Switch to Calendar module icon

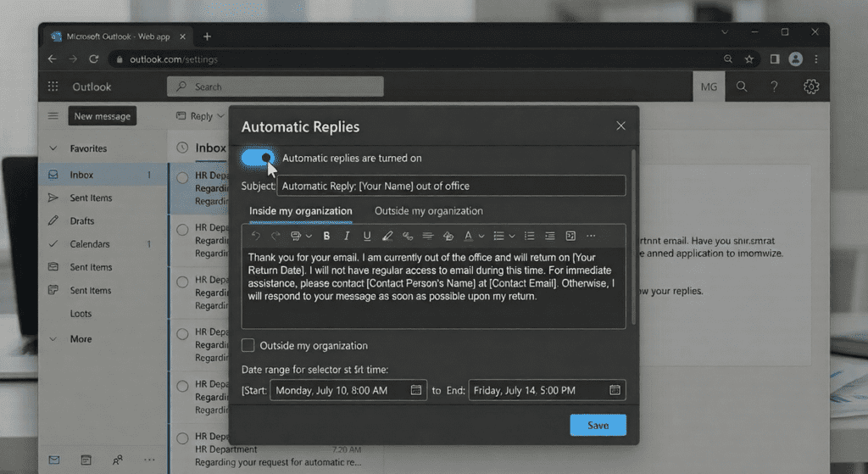pos(86,460)
